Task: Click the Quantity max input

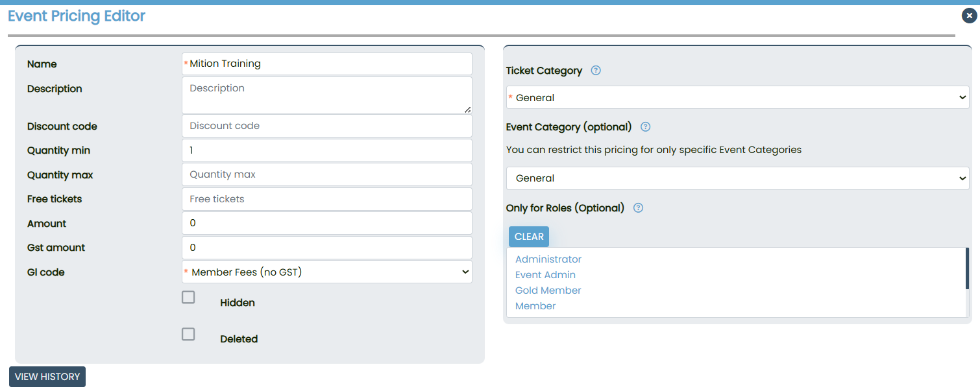Action: pyautogui.click(x=327, y=174)
